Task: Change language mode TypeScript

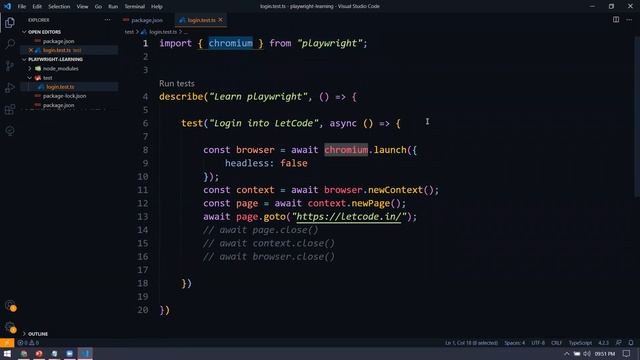Action: [x=580, y=343]
